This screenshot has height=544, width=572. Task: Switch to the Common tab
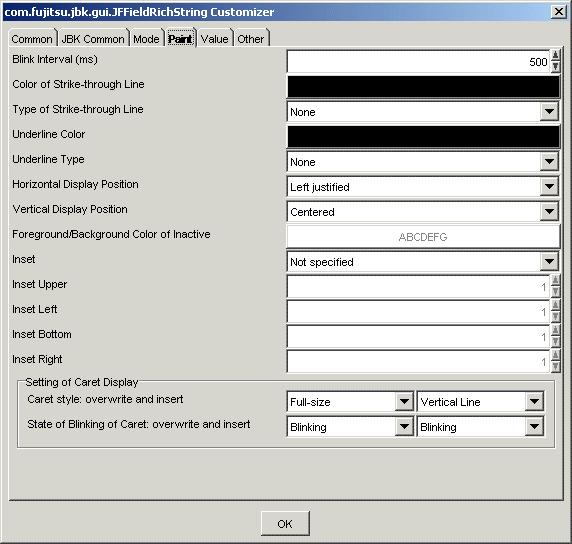tap(32, 38)
